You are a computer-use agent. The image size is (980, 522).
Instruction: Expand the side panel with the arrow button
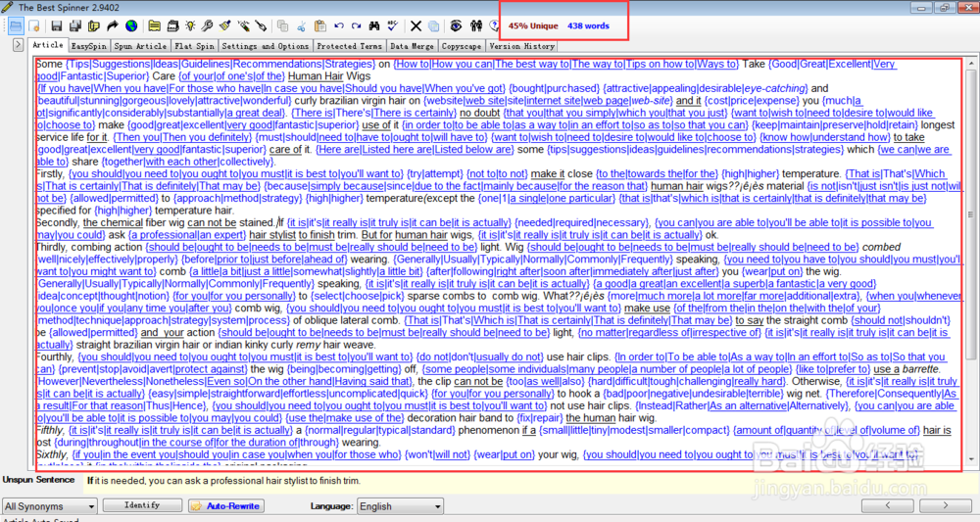coord(18,45)
